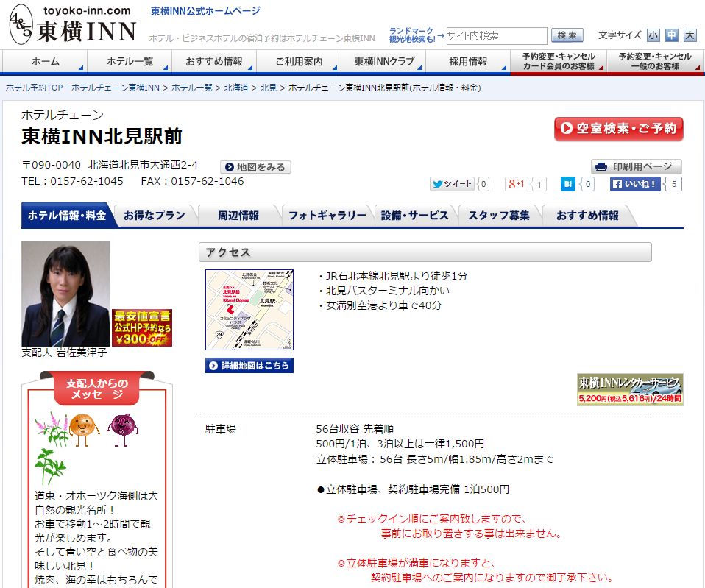The image size is (705, 588).
Task: Switch to the 周辺情報 tab
Action: (x=238, y=216)
